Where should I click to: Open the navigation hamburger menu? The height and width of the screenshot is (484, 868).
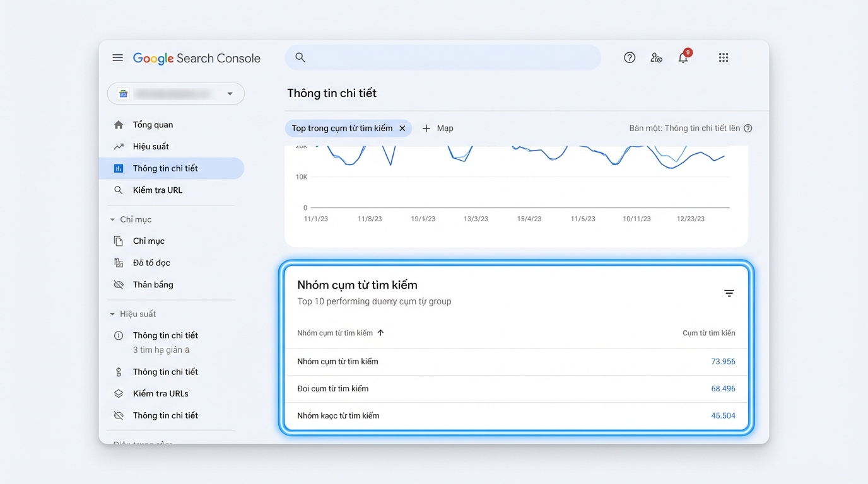point(117,57)
